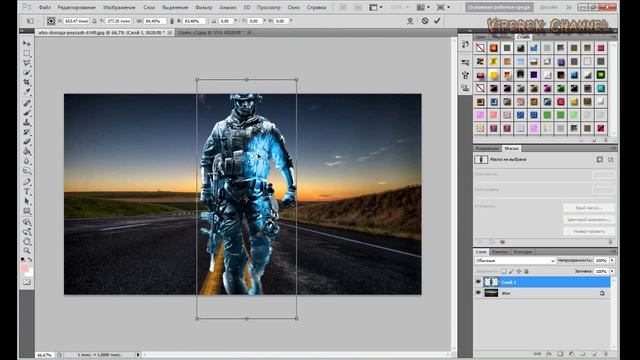
Task: Open the Файл menu
Action: [44, 7]
